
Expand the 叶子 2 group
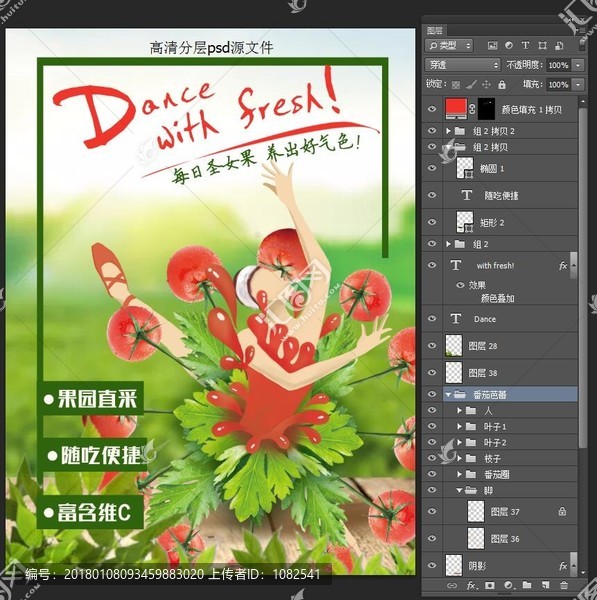[x=460, y=442]
